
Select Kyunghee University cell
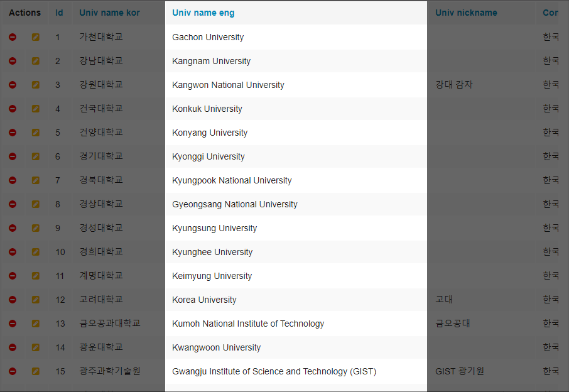tap(296, 252)
